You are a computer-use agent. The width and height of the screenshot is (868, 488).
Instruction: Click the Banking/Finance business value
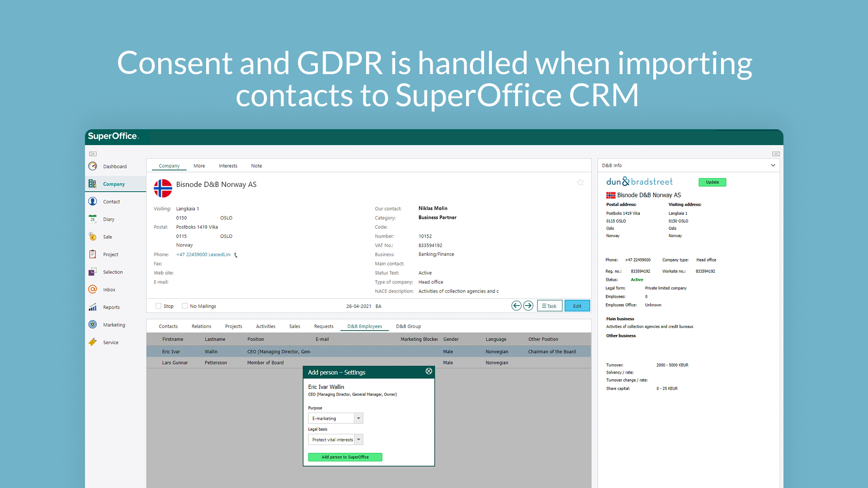[x=436, y=254]
